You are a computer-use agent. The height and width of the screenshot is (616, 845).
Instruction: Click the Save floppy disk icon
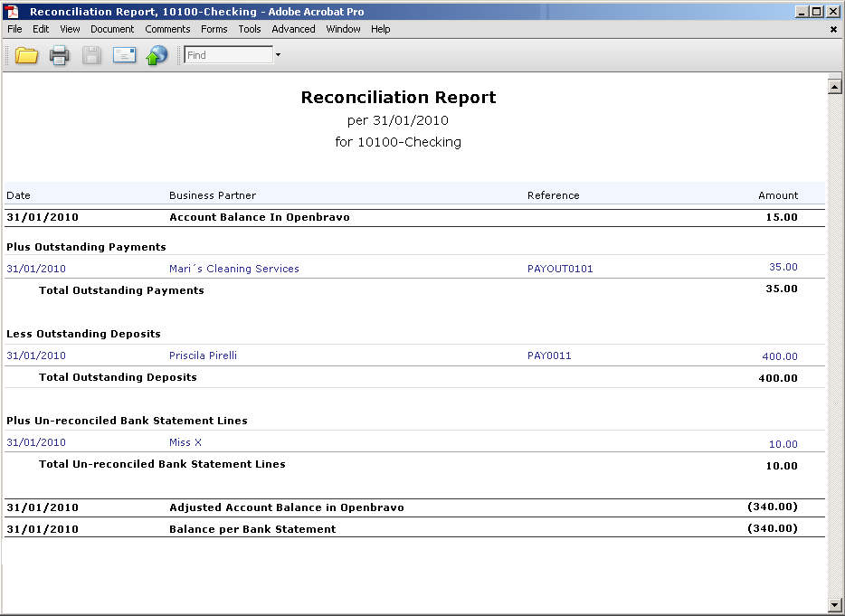tap(91, 55)
